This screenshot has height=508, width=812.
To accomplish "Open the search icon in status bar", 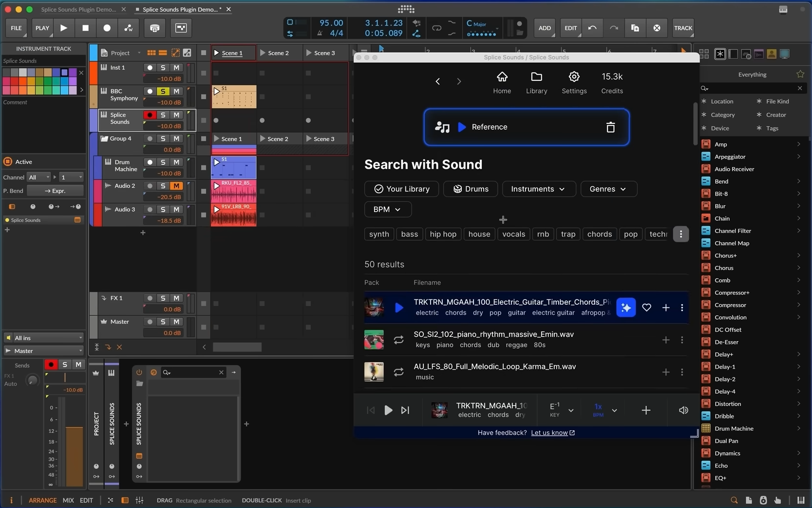I will (734, 500).
